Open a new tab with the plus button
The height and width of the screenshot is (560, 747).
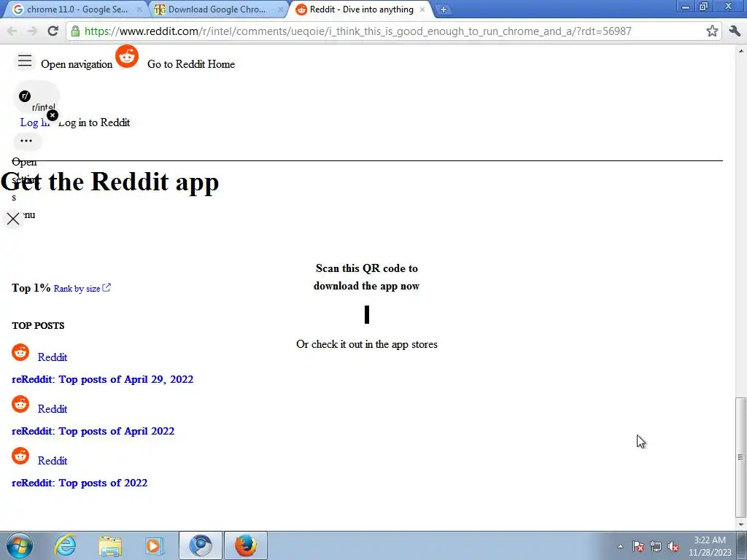(x=443, y=9)
